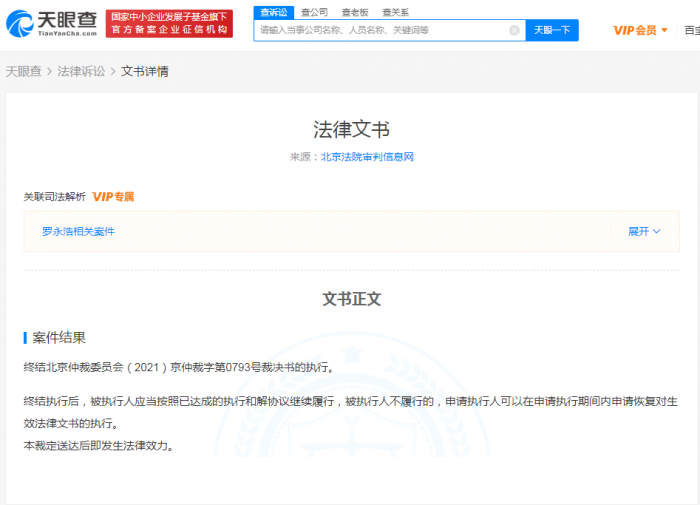Click in the company name search field

click(x=380, y=30)
